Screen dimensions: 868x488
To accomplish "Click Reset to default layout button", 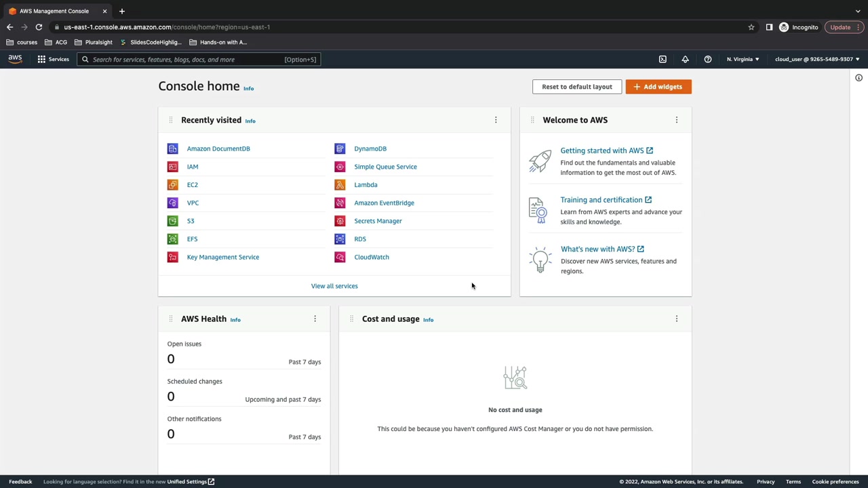I will (577, 87).
